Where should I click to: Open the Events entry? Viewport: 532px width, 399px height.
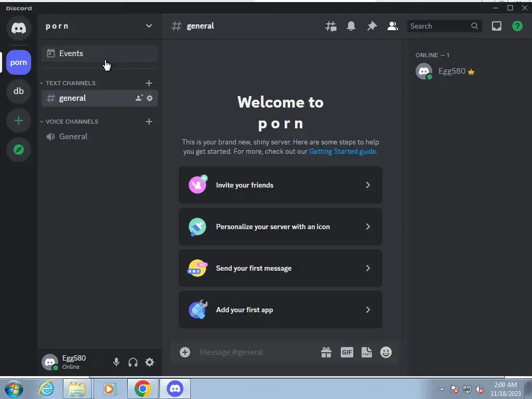[100, 54]
